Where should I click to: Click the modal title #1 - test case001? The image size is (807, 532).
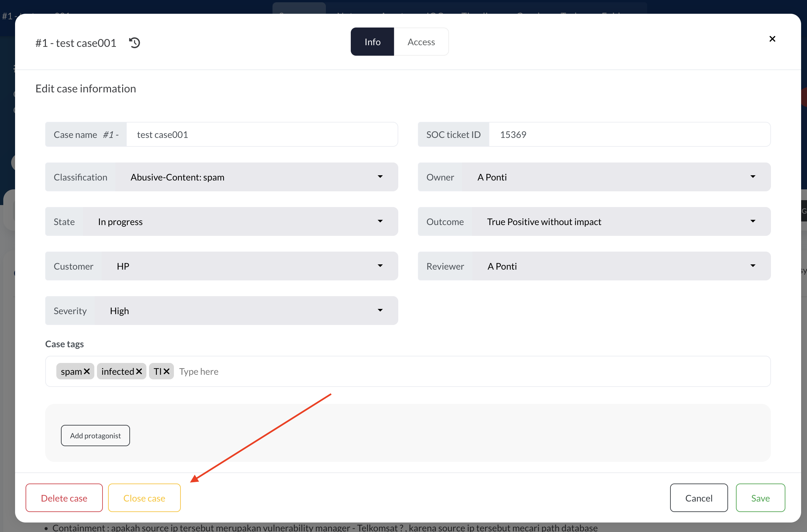pos(76,43)
